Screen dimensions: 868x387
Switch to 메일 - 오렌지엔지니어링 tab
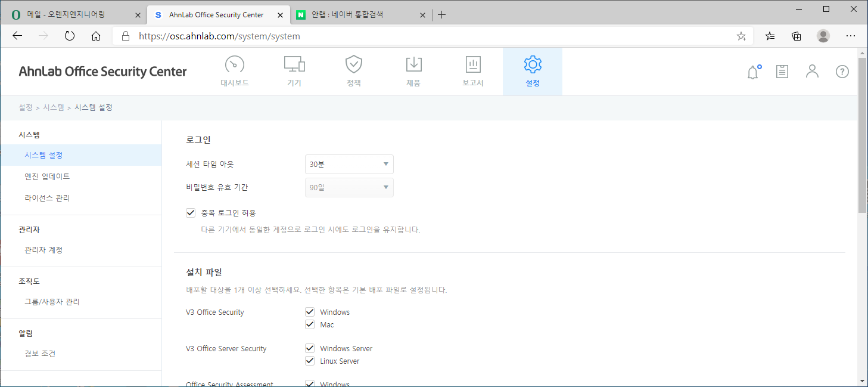[74, 15]
